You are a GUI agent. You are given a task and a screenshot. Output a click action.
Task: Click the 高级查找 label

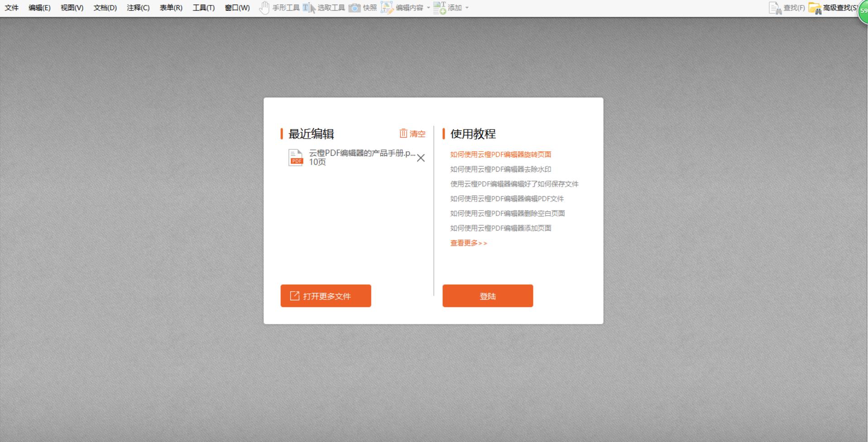[840, 8]
